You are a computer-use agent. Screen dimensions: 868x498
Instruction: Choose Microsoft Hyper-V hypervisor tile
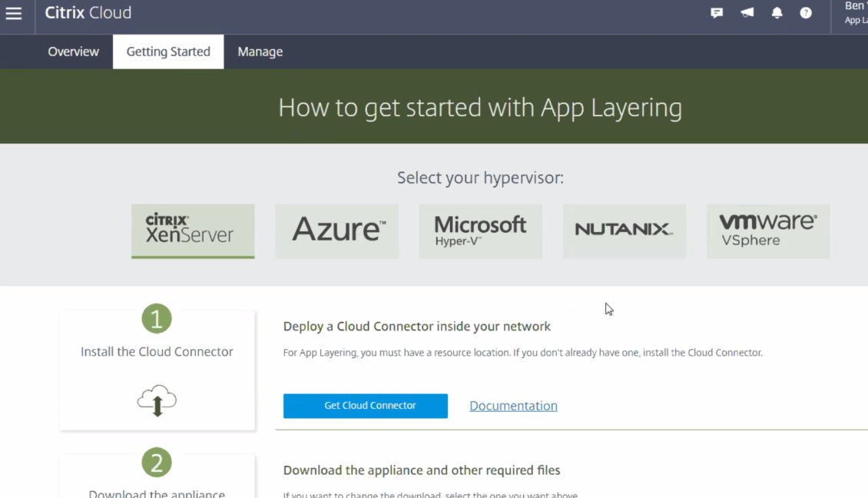point(481,231)
